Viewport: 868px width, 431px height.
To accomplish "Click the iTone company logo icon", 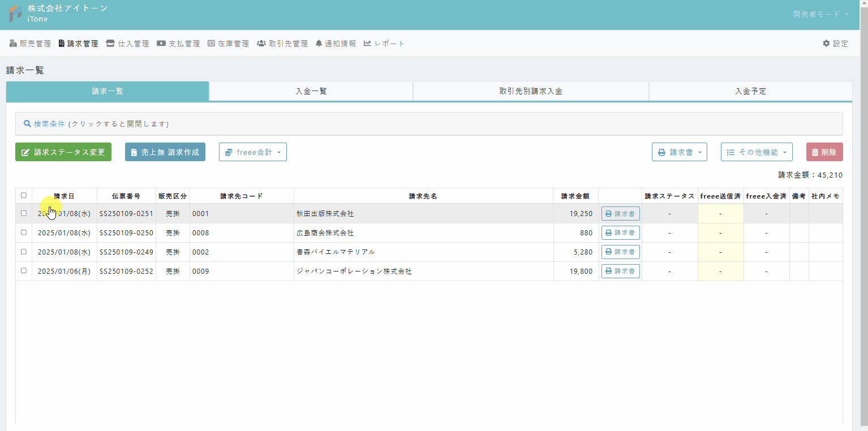I will tap(15, 14).
